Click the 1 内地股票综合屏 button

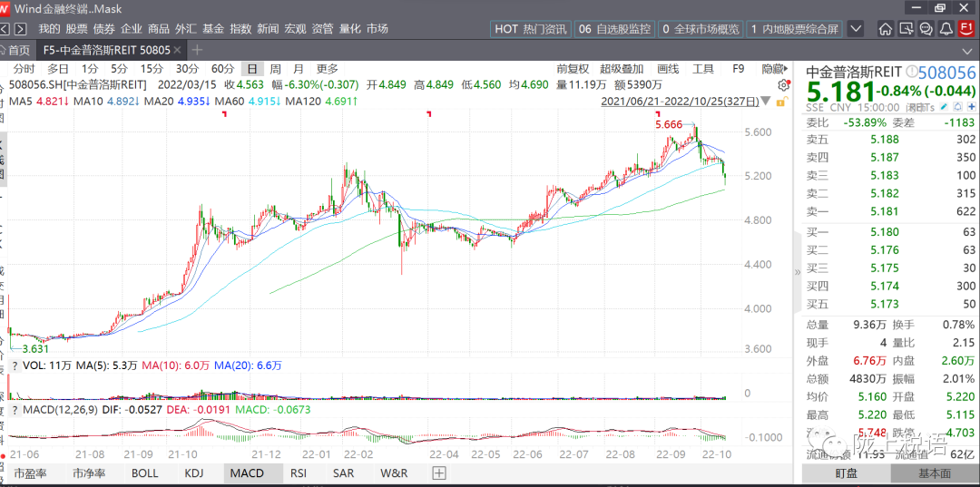[794, 29]
